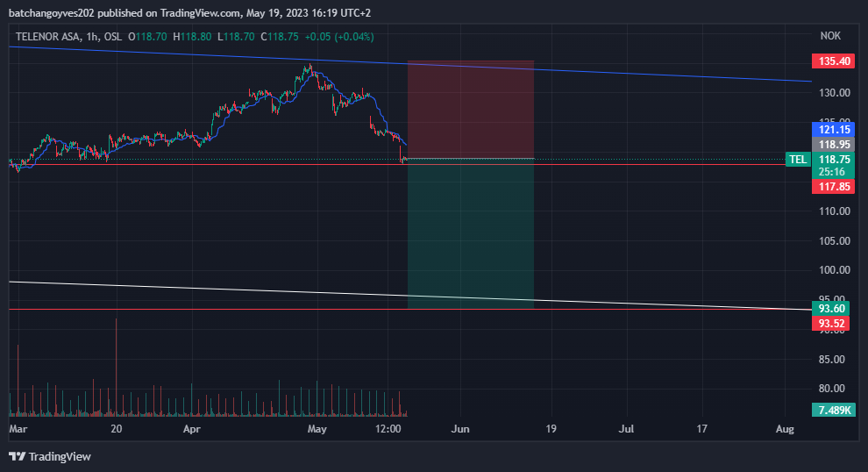Click the tall volume spike bar
The width and height of the screenshot is (868, 472).
(x=117, y=367)
